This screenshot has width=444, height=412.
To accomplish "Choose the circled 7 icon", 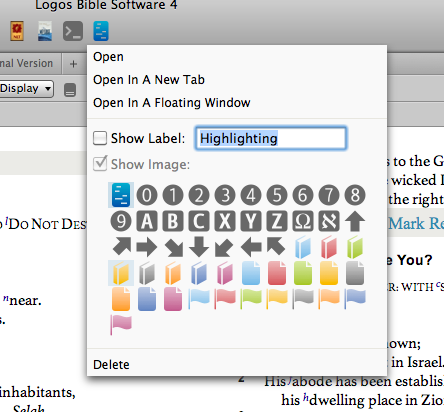I will [329, 195].
